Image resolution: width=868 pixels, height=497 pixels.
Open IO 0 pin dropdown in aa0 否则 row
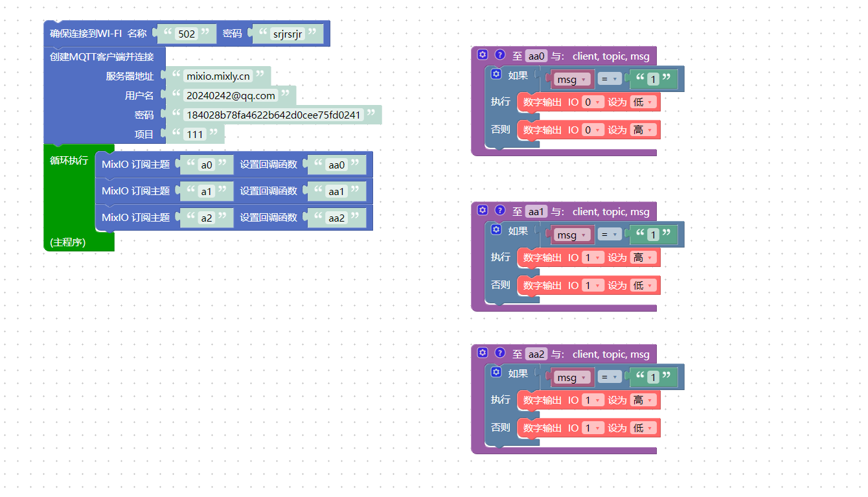(x=593, y=130)
